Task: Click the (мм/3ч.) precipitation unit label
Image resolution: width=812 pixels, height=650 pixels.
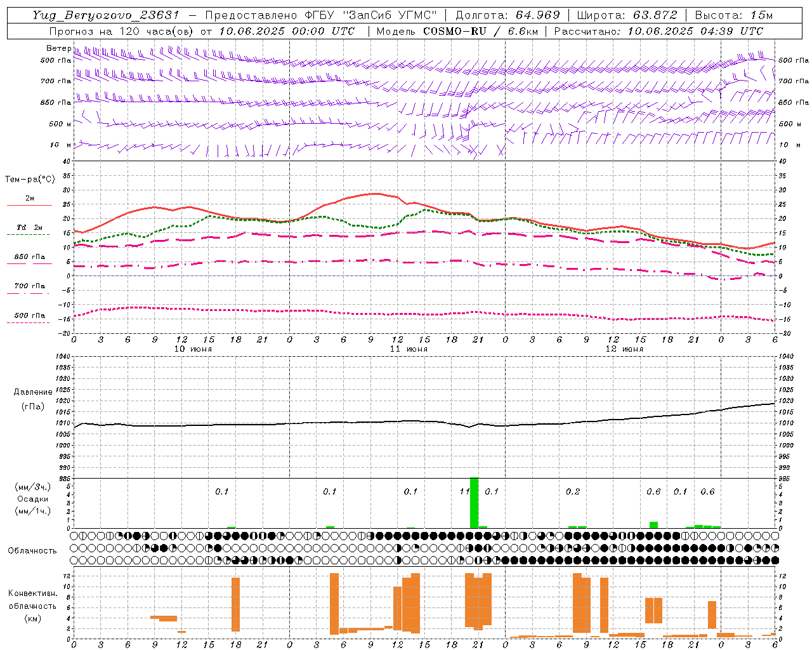Action: click(33, 487)
